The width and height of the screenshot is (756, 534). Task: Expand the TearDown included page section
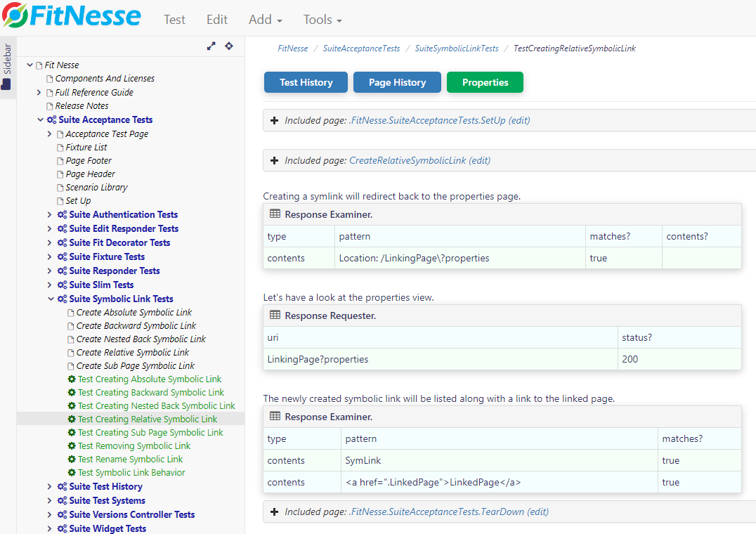click(274, 512)
